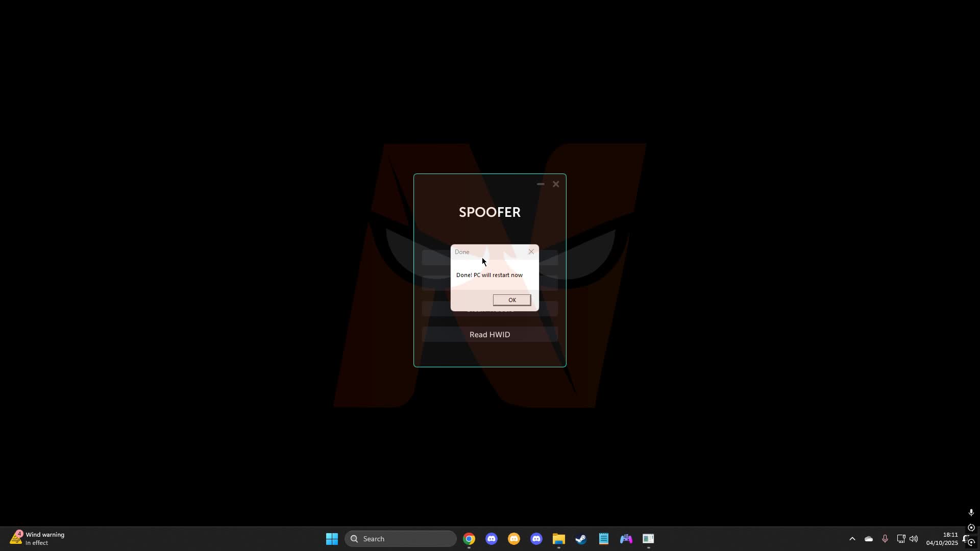Click the taskbar Search box
Image resolution: width=980 pixels, height=551 pixels.
pos(401,539)
